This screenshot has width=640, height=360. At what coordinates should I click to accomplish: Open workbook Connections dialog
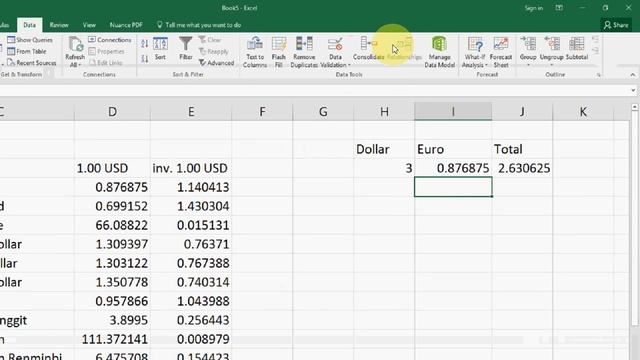(110, 40)
